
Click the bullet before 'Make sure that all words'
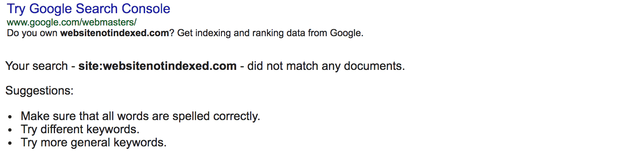point(10,117)
